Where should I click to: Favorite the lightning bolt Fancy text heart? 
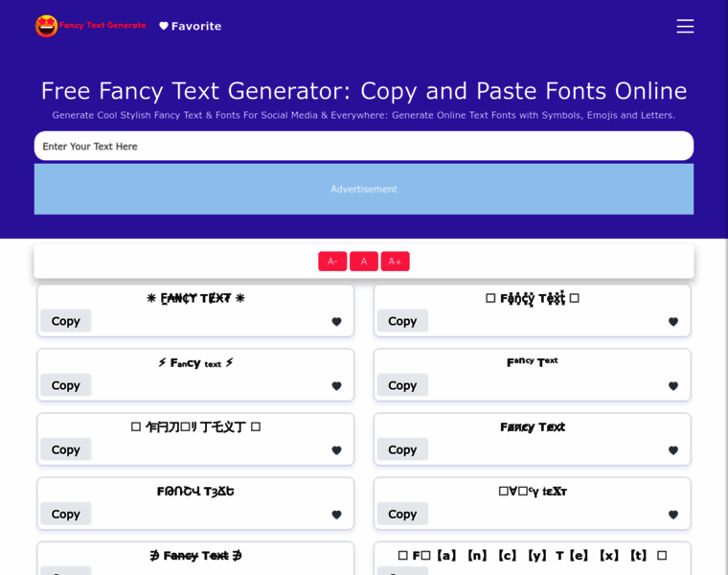point(336,385)
